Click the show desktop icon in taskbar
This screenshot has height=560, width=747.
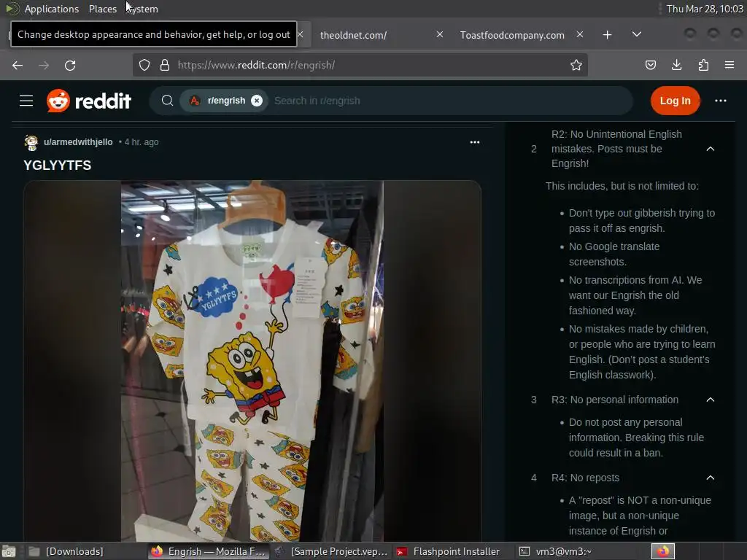pos(9,551)
